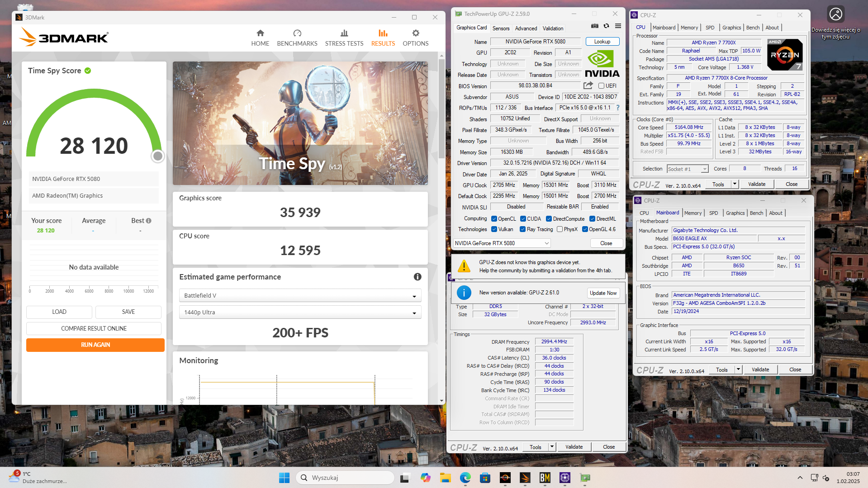Open the CPU-Z app icon on the taskbar
The height and width of the screenshot is (488, 868).
click(565, 478)
